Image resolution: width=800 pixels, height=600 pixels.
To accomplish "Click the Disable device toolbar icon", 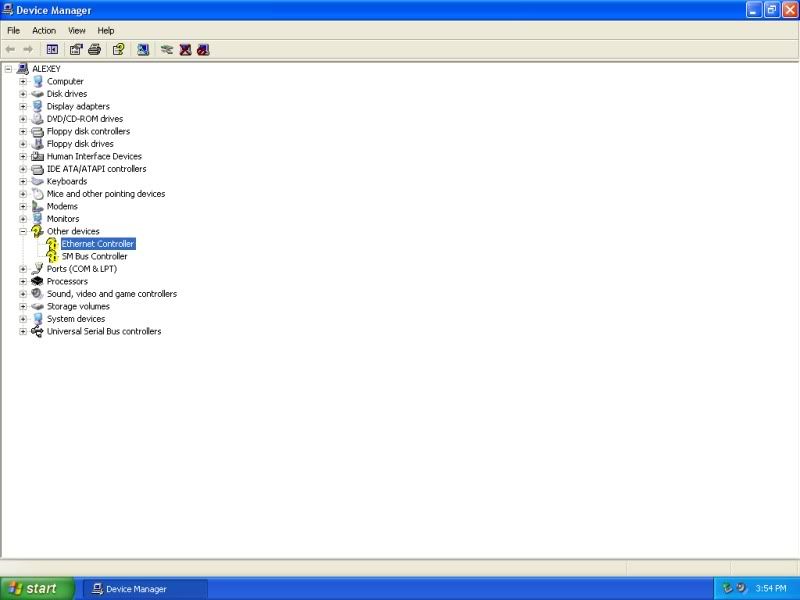I will [203, 49].
